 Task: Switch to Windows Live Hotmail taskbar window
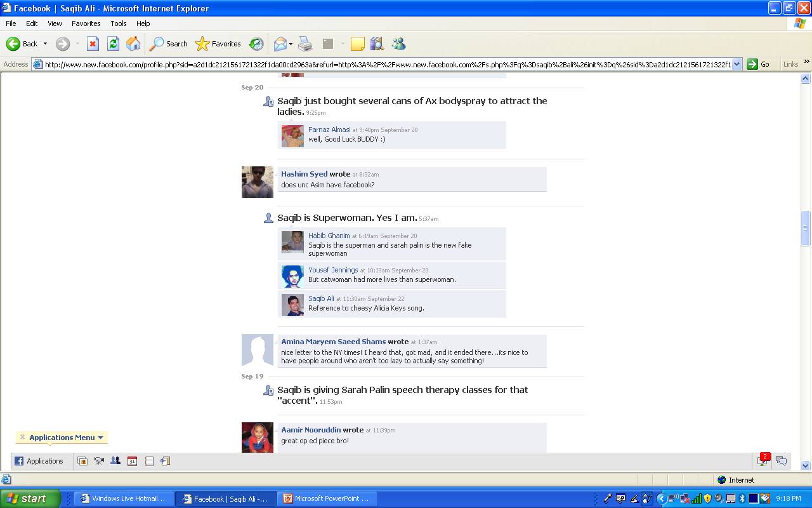pyautogui.click(x=122, y=498)
